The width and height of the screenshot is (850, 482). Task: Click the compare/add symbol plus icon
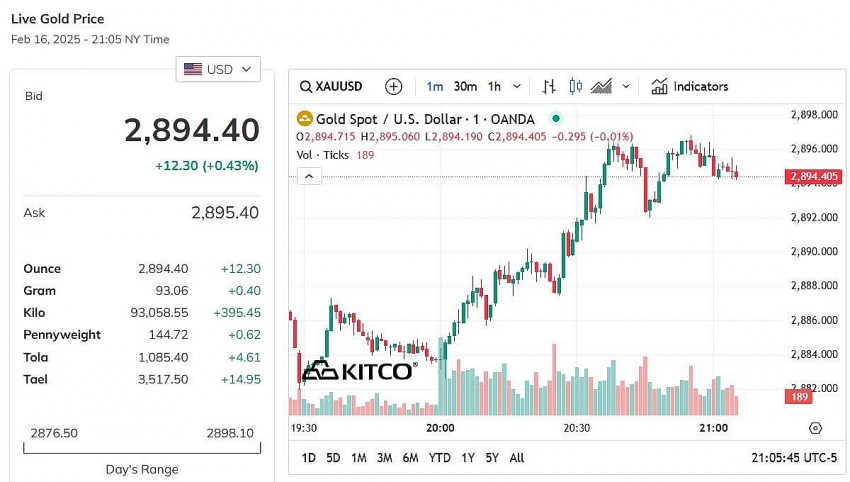(x=394, y=87)
